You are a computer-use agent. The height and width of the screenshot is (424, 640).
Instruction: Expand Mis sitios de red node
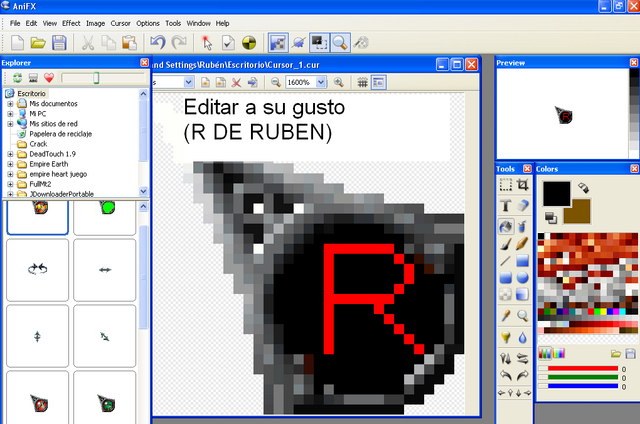(10, 124)
